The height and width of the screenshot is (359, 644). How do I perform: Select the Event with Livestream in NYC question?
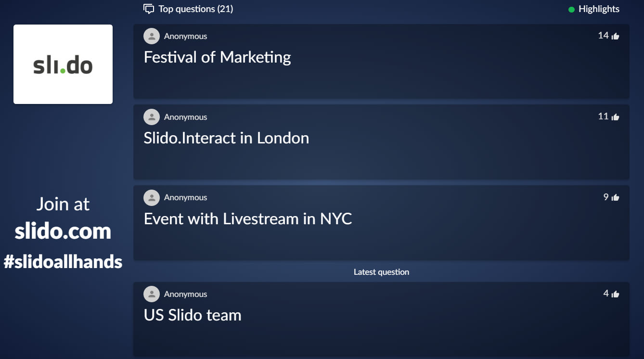[x=248, y=219]
